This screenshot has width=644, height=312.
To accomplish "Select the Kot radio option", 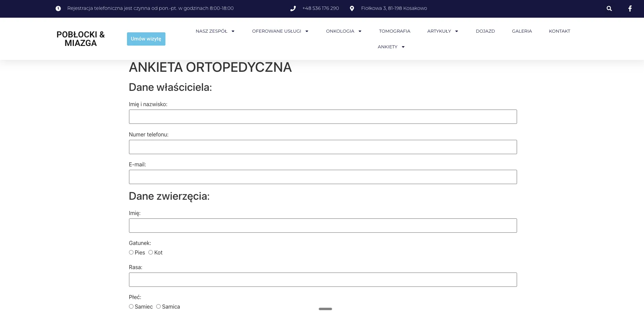I will point(150,252).
